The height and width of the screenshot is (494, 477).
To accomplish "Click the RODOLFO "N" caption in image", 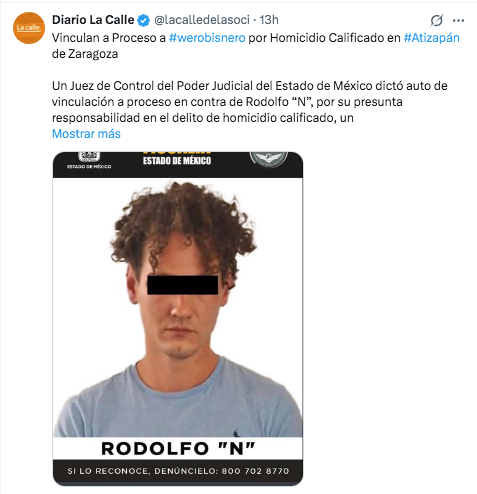I will [178, 449].
